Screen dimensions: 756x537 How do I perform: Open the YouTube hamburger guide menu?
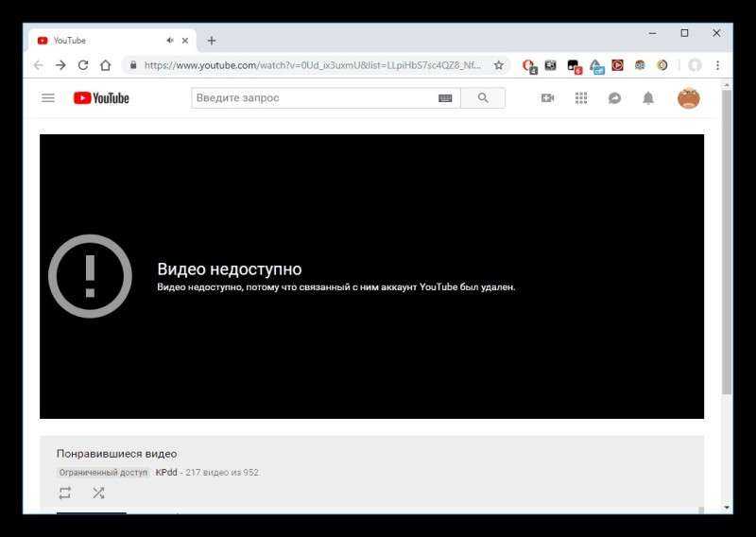48,98
